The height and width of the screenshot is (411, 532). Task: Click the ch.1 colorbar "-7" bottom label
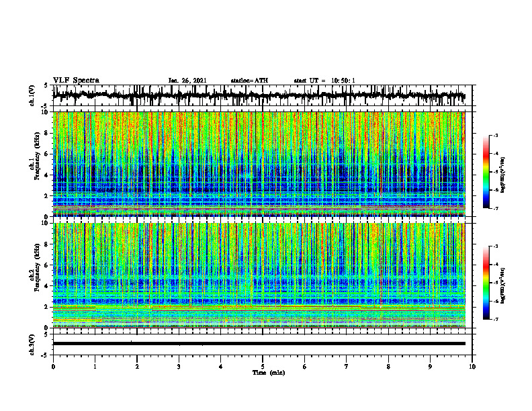coord(496,208)
